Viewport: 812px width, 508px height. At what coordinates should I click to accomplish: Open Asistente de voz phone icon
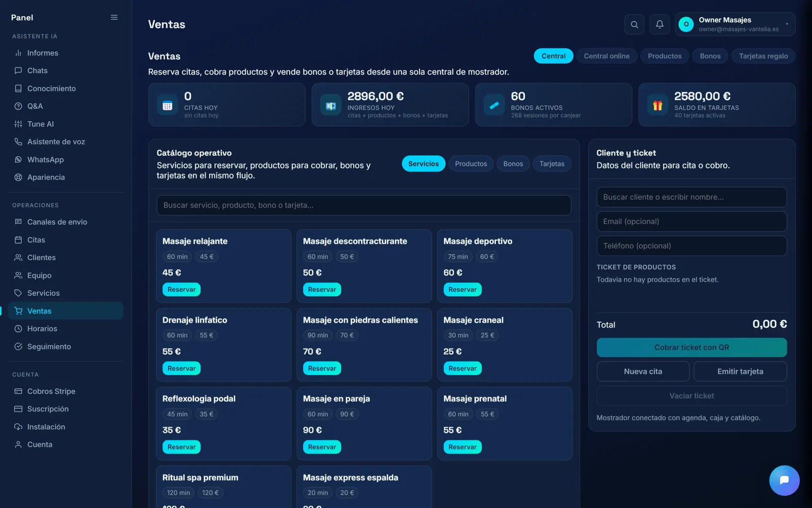point(18,142)
